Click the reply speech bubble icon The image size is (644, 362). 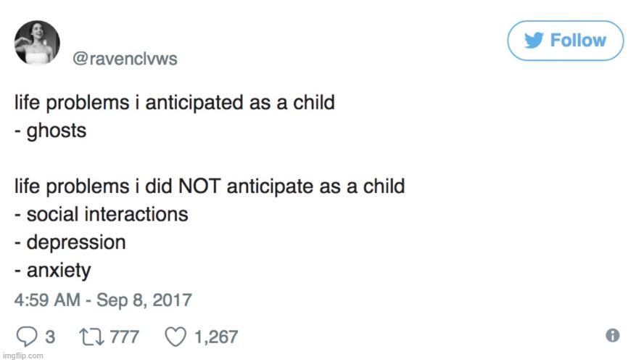27,337
